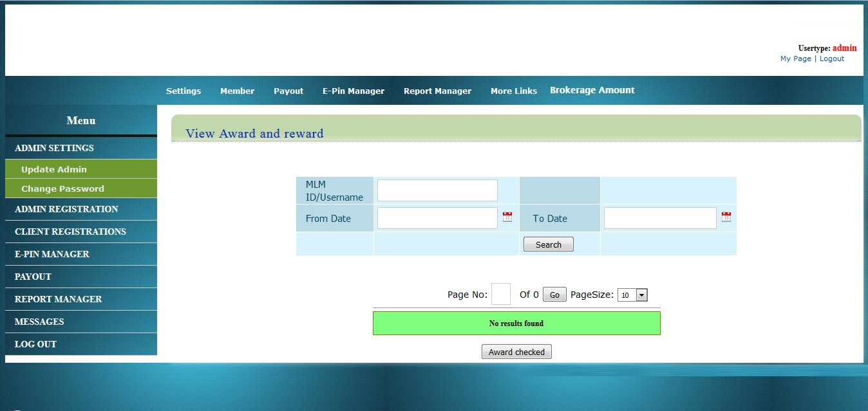Viewport: 868px width, 411px height.
Task: Open the Report Manager top menu
Action: coord(437,91)
